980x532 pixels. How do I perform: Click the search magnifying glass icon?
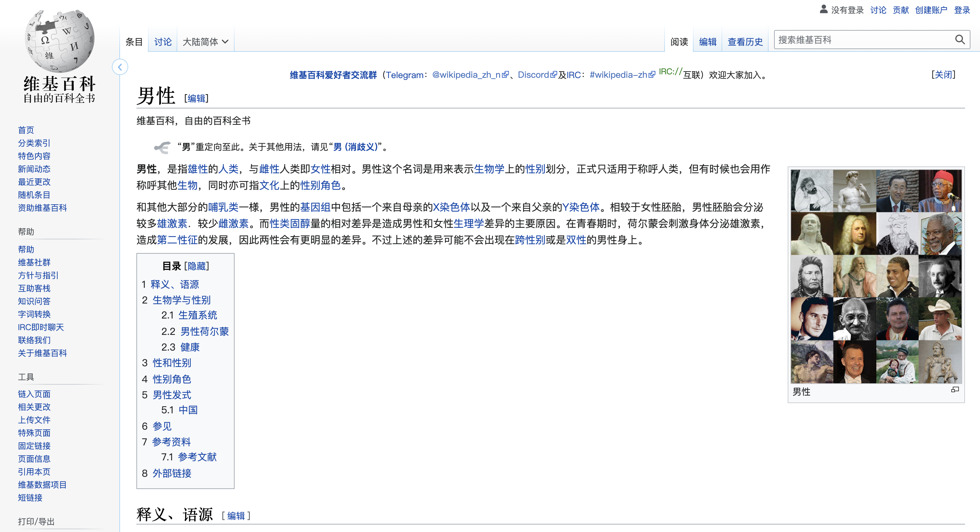[x=960, y=40]
